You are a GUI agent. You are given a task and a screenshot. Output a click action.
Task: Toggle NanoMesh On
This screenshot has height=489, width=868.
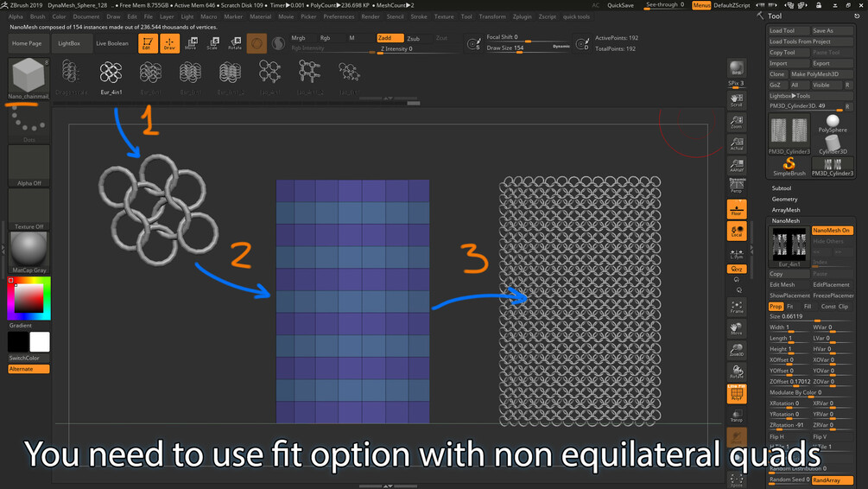pos(832,231)
